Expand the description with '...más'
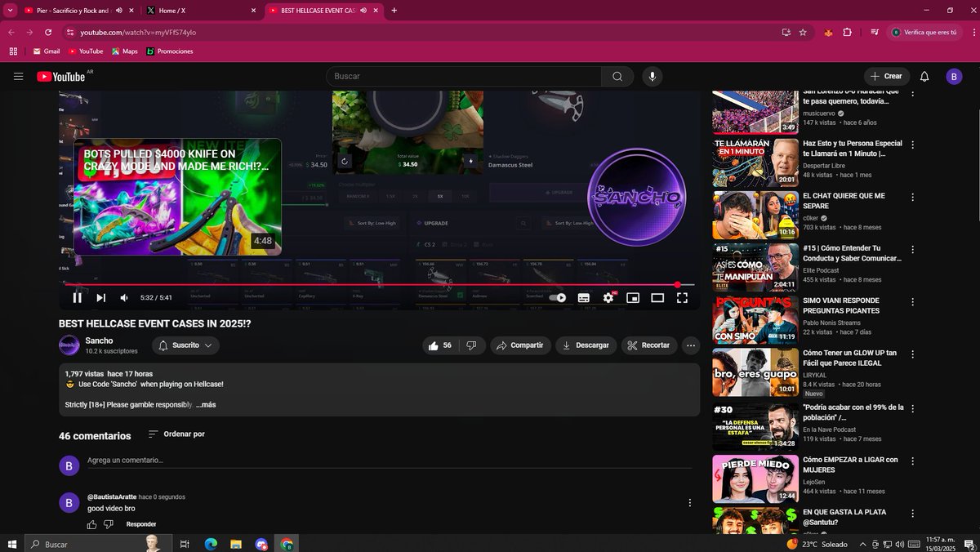 pyautogui.click(x=206, y=405)
